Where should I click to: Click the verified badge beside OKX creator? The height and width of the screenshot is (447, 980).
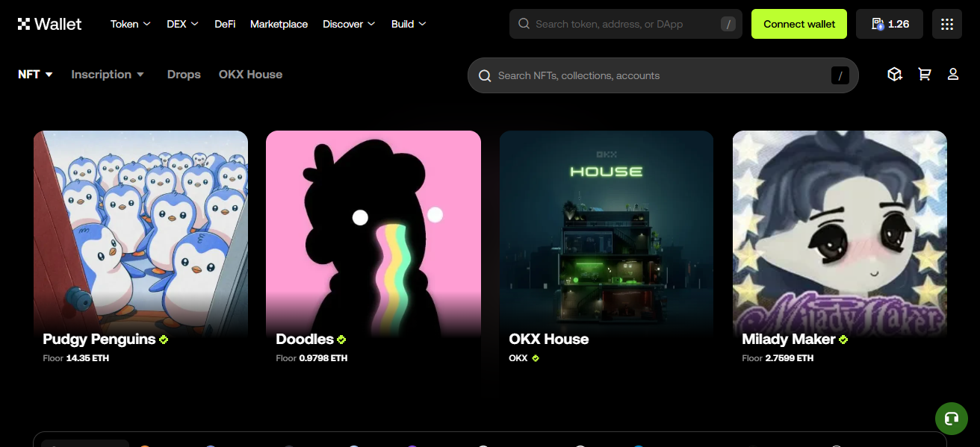pyautogui.click(x=536, y=358)
